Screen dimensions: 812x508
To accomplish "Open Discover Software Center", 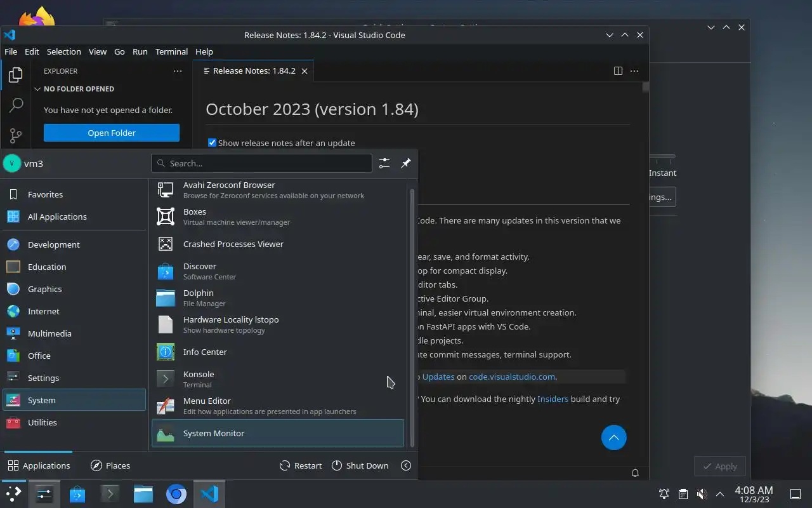I will 278,271.
